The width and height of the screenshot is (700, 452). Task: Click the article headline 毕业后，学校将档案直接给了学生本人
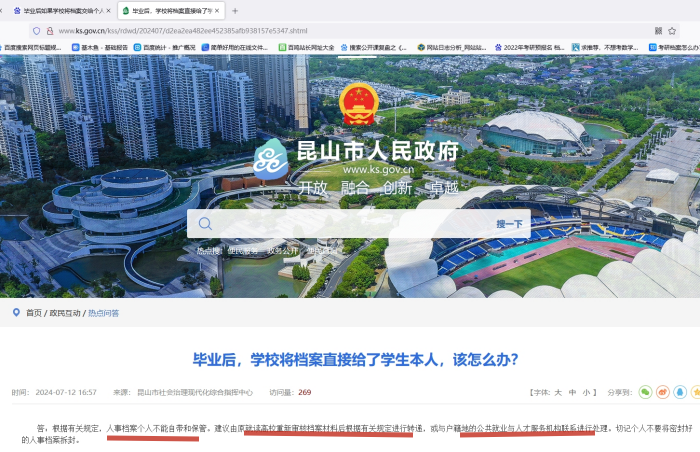point(355,360)
